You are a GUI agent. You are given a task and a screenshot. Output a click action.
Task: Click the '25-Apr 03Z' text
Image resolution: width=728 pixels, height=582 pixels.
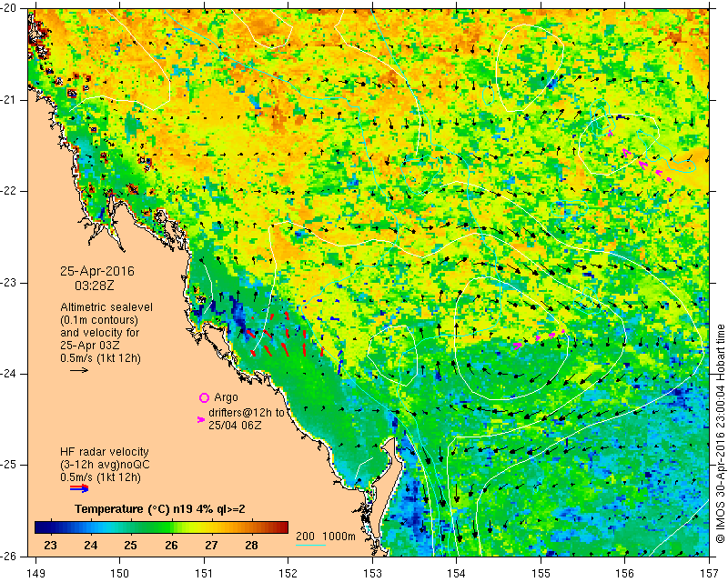click(x=89, y=346)
